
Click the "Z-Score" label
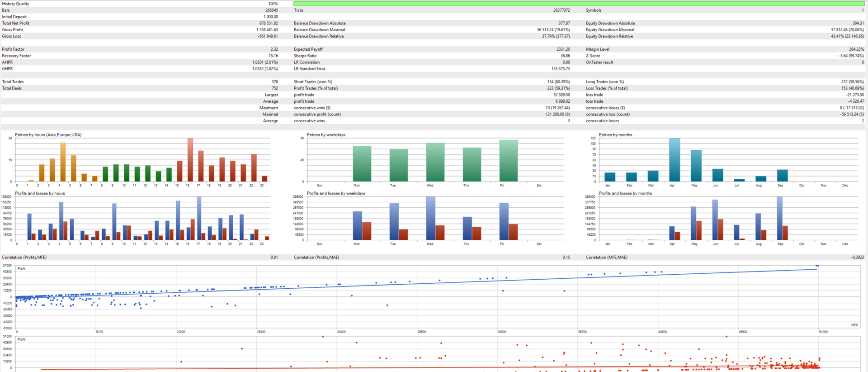tap(593, 56)
